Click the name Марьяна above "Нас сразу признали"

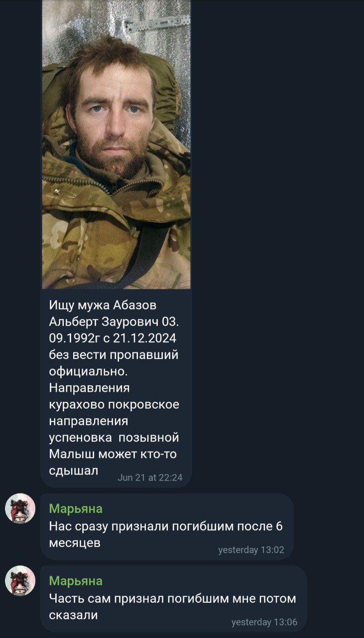point(76,509)
